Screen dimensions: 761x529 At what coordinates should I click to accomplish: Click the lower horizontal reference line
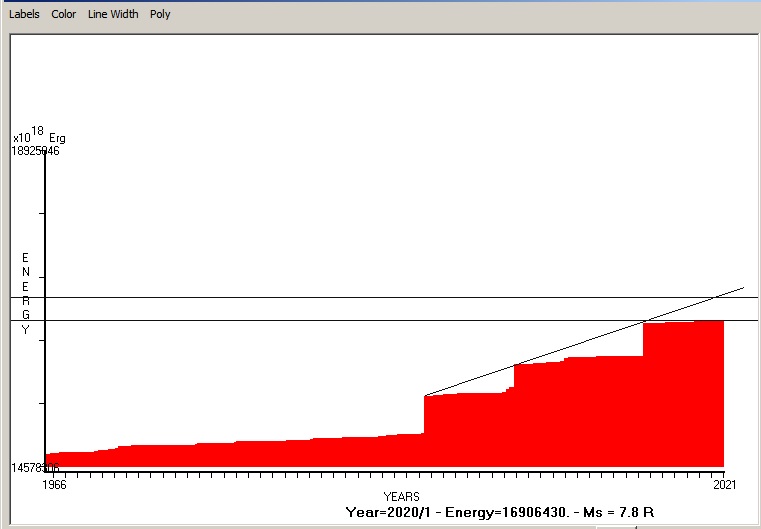click(300, 320)
